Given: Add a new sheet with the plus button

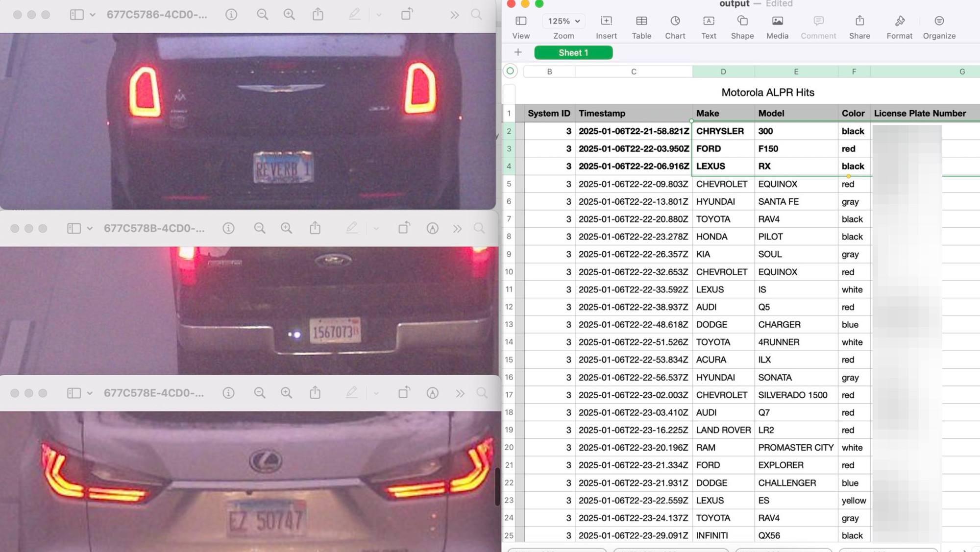Looking at the screenshot, I should pos(518,52).
